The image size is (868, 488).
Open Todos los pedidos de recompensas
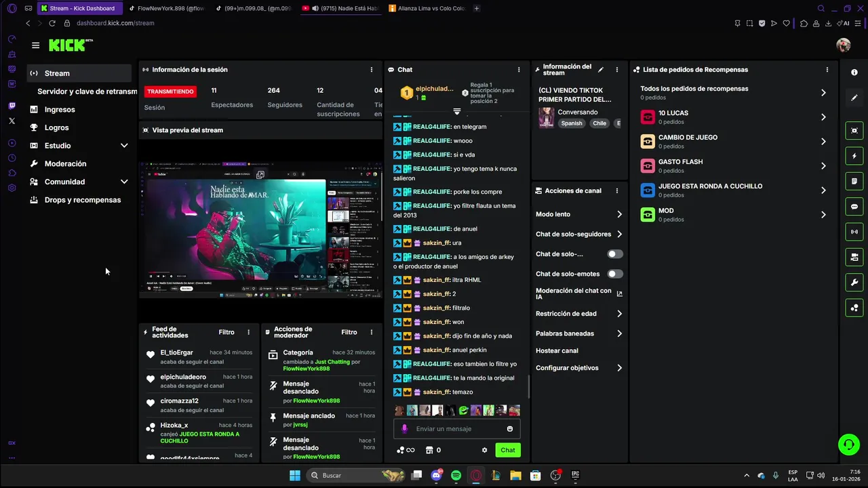coord(734,92)
